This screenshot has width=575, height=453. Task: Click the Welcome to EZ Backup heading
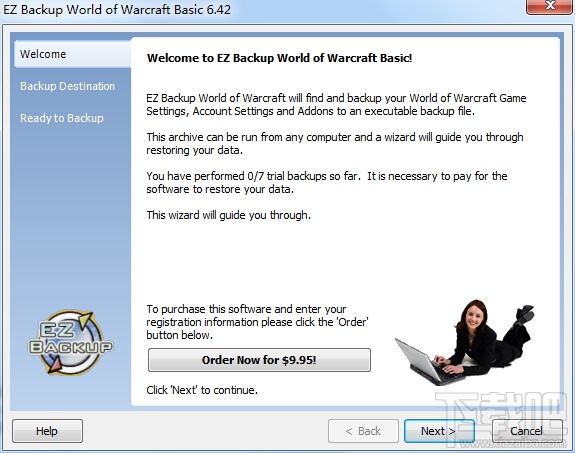279,58
